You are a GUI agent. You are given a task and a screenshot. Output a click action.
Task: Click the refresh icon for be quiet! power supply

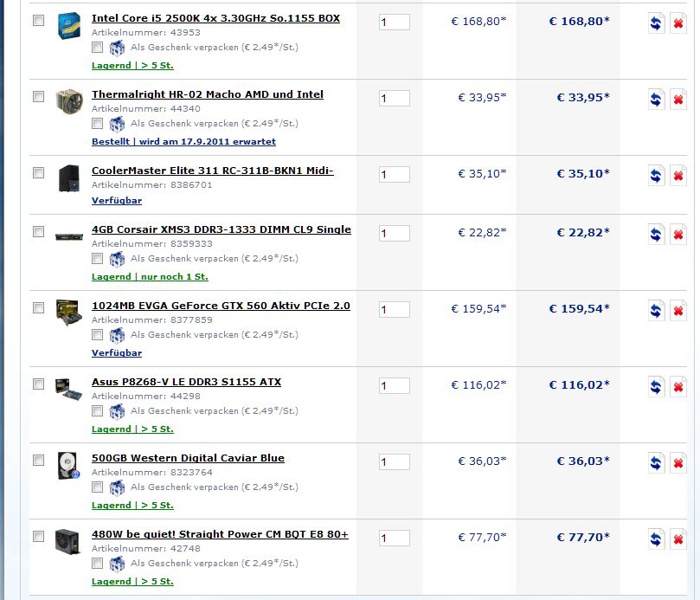656,539
